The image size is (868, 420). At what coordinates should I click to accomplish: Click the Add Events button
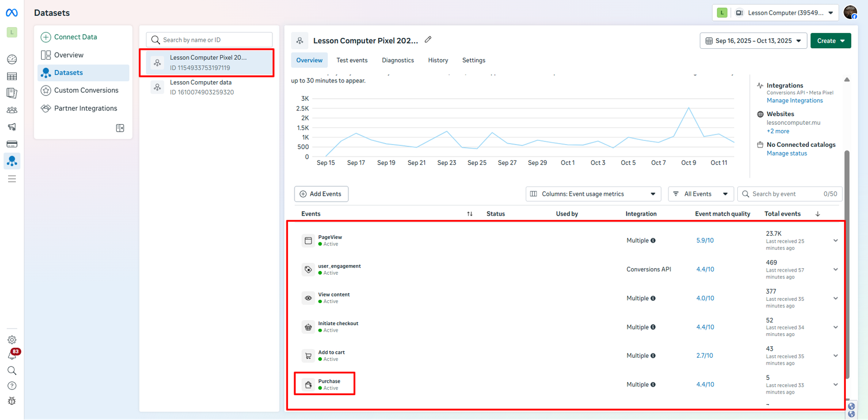[x=321, y=194]
